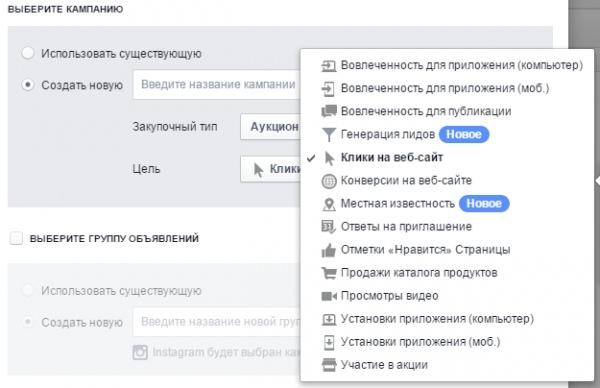Open the Закупочный тип Аукцион dropdown
The width and height of the screenshot is (600, 388).
[x=271, y=127]
